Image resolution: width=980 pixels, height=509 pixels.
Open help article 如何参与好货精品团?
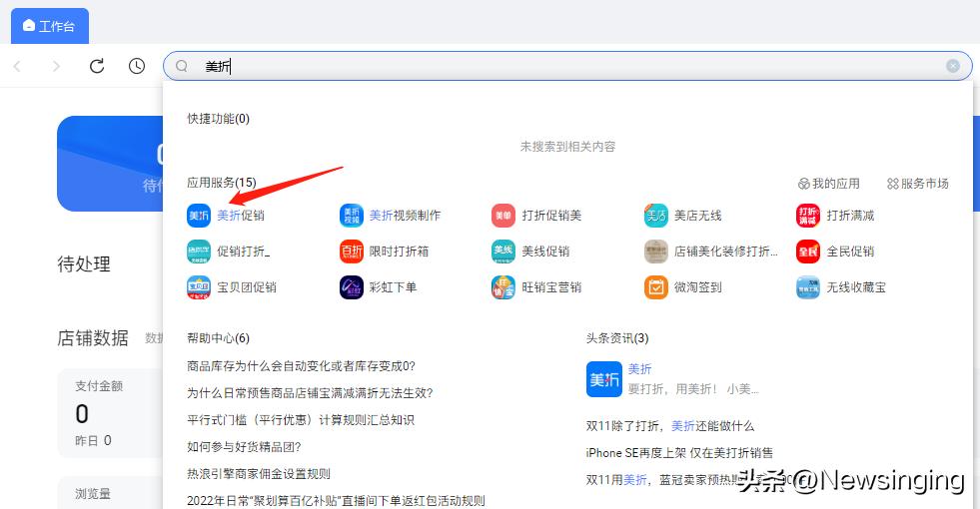[245, 446]
